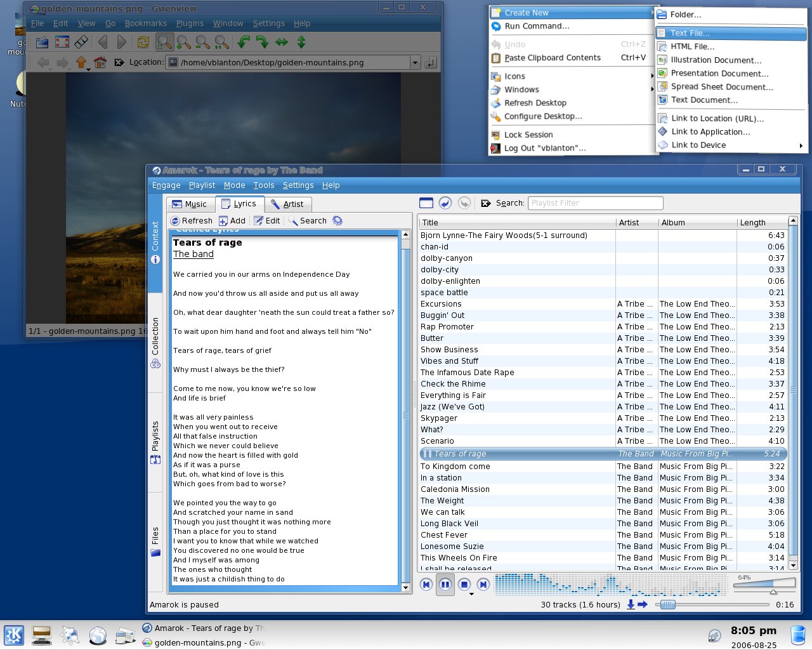This screenshot has height=650, width=812.
Task: Click the Gwenview zoom in magnifier
Action: [184, 43]
